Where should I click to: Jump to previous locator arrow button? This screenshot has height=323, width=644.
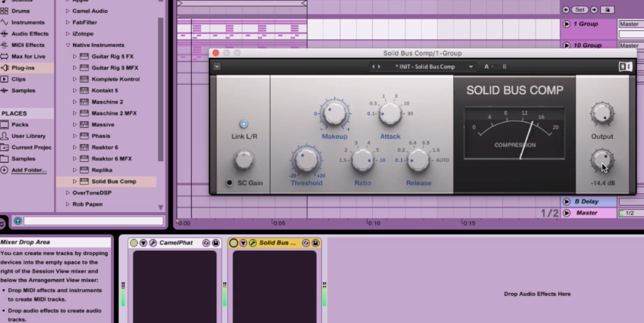[566, 9]
